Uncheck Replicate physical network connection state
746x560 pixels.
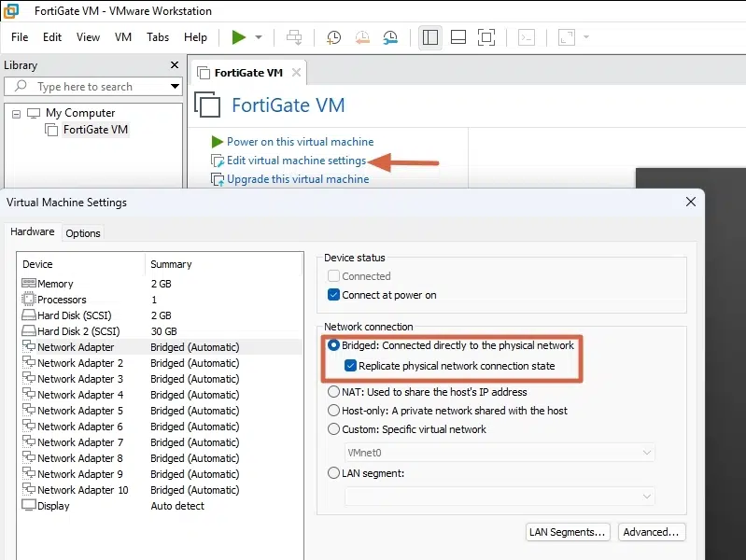[x=350, y=366]
